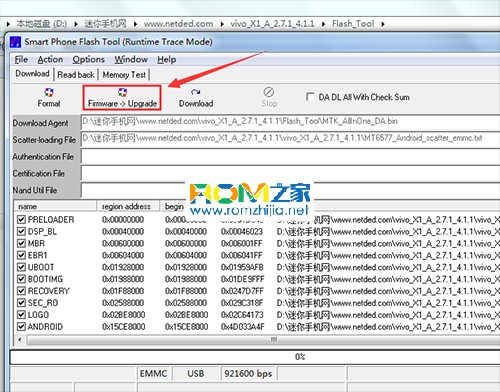This screenshot has width=500, height=392.
Task: Uncheck the UBOOT partition checkbox
Action: click(x=21, y=267)
